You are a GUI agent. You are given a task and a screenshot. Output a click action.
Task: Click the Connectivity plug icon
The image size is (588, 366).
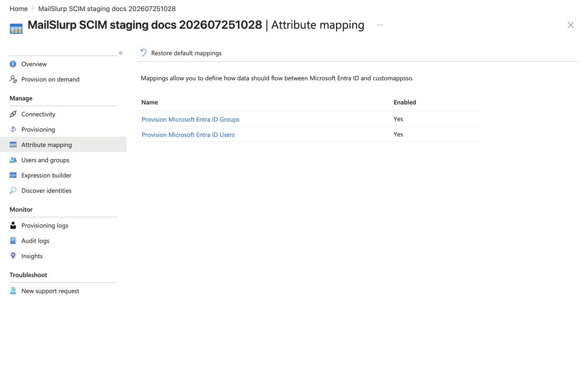point(13,114)
